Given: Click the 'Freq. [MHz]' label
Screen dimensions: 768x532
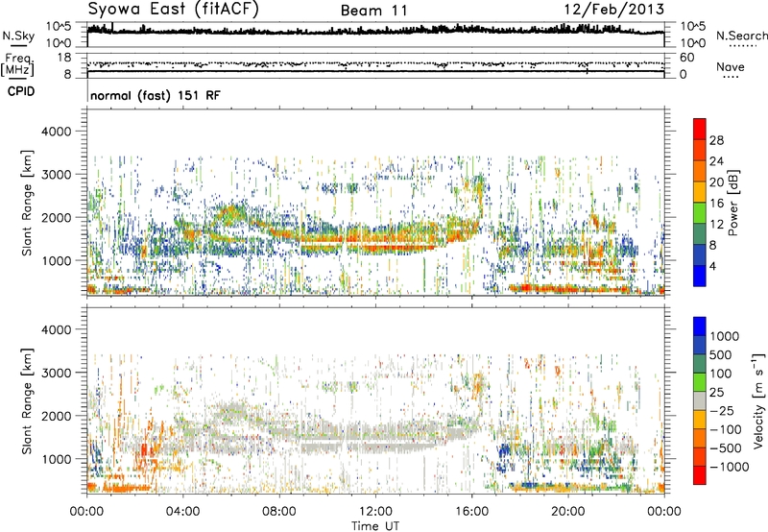Looking at the screenshot, I should click(x=17, y=65).
